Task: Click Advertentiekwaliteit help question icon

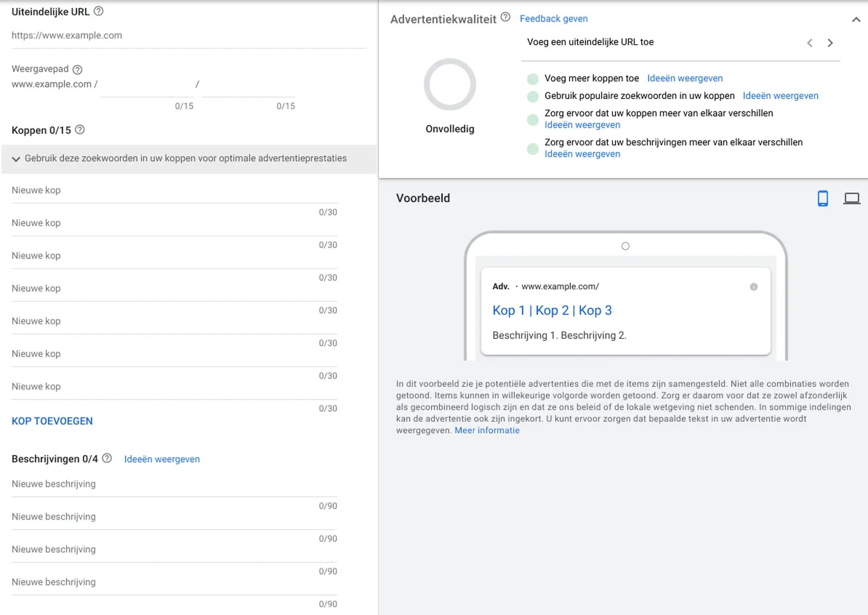Action: pyautogui.click(x=505, y=18)
